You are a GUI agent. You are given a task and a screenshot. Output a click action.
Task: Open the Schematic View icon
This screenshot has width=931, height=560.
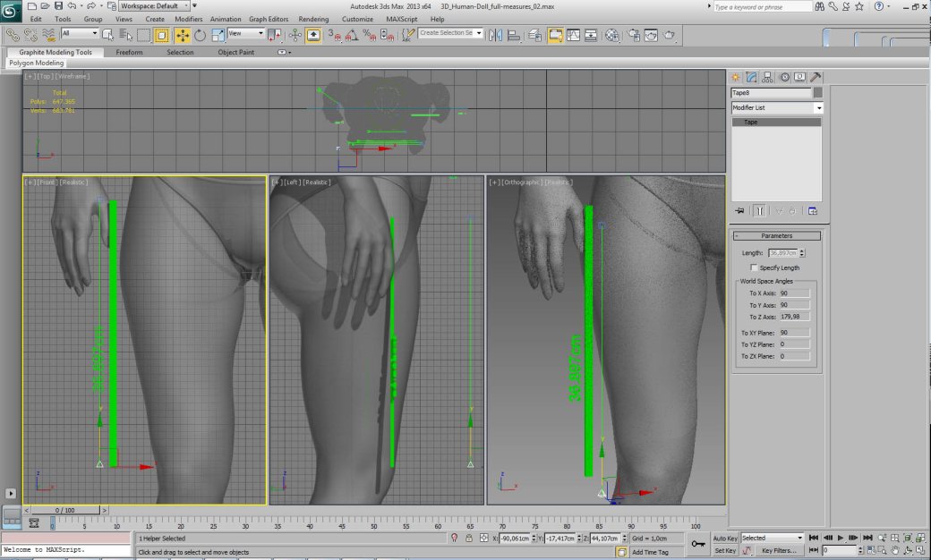[591, 36]
